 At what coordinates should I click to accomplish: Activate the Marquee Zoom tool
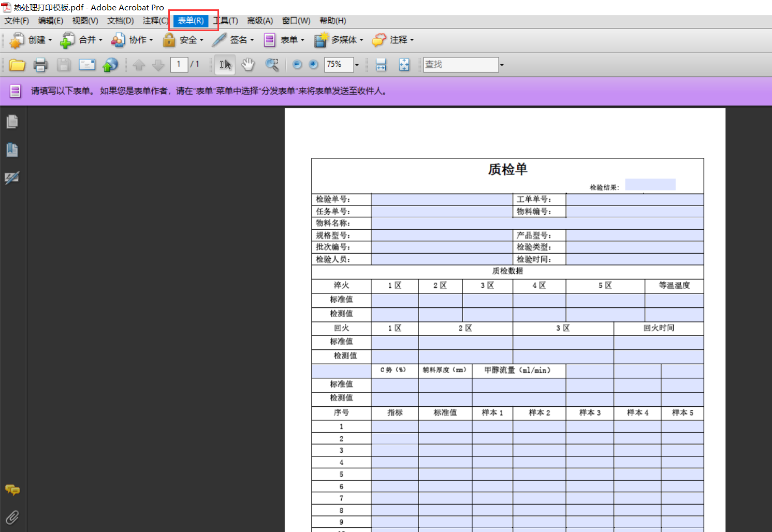point(272,64)
